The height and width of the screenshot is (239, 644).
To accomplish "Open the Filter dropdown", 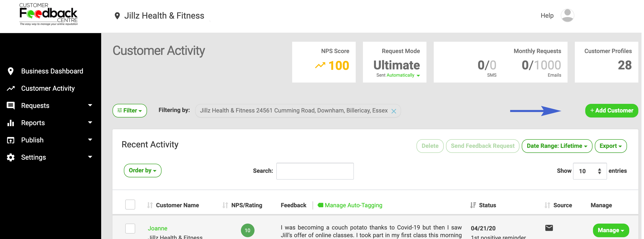I will [x=130, y=110].
